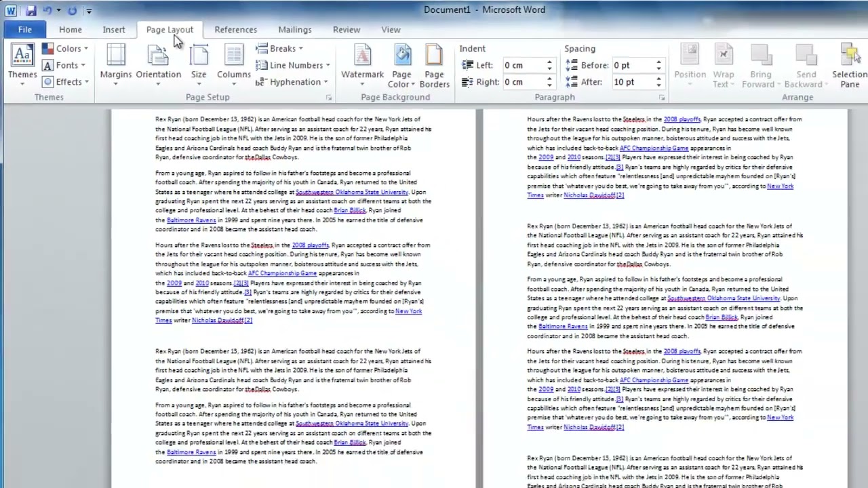The height and width of the screenshot is (488, 868).
Task: Click the Southwestern Oklahoma State University link, first page
Action: coord(352,192)
